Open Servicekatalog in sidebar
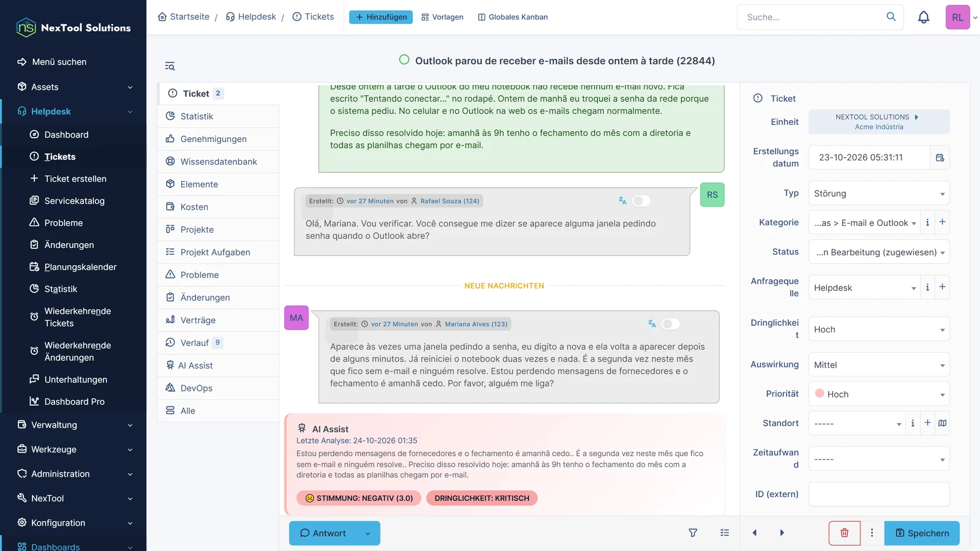 [x=75, y=201]
